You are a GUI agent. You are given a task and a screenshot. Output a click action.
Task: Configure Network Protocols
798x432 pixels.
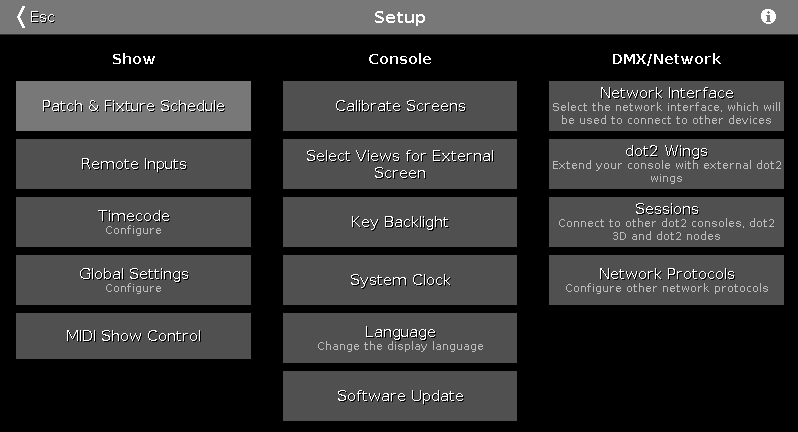[x=666, y=280]
